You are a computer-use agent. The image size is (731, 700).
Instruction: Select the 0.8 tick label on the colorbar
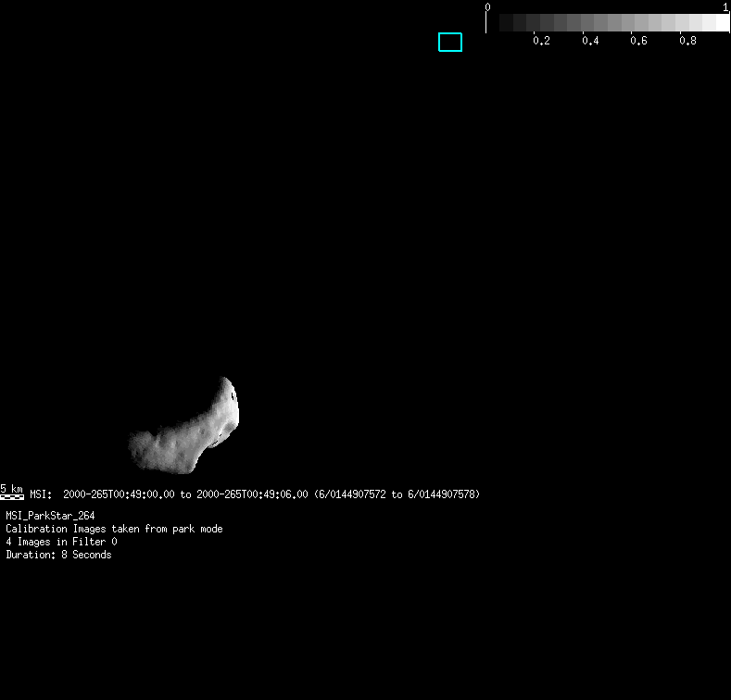[x=687, y=42]
